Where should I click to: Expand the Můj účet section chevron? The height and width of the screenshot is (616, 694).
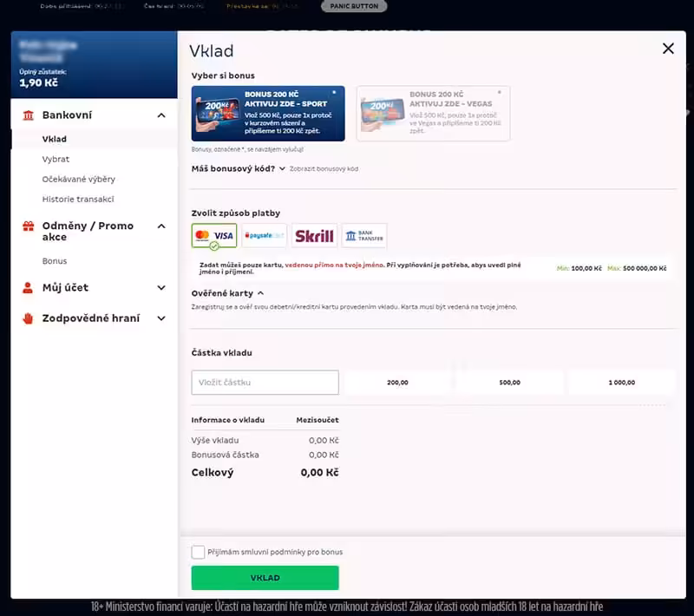click(161, 288)
